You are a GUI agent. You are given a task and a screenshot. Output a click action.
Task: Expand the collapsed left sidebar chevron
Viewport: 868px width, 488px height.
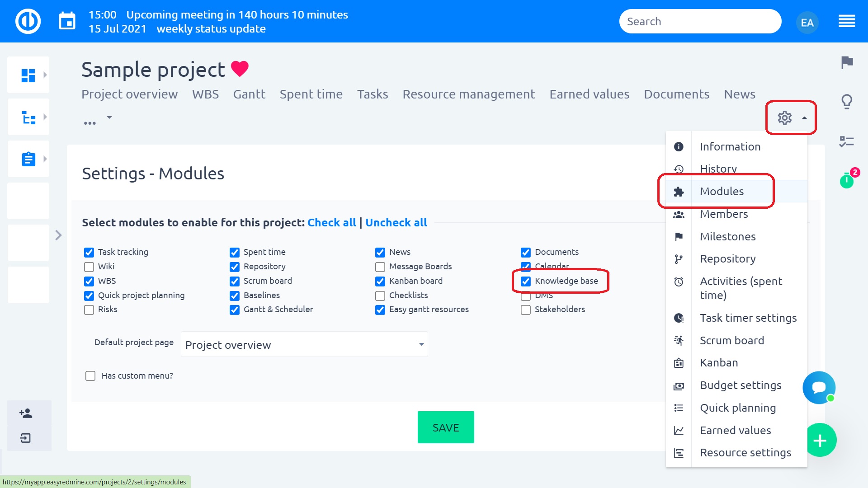pyautogui.click(x=58, y=235)
